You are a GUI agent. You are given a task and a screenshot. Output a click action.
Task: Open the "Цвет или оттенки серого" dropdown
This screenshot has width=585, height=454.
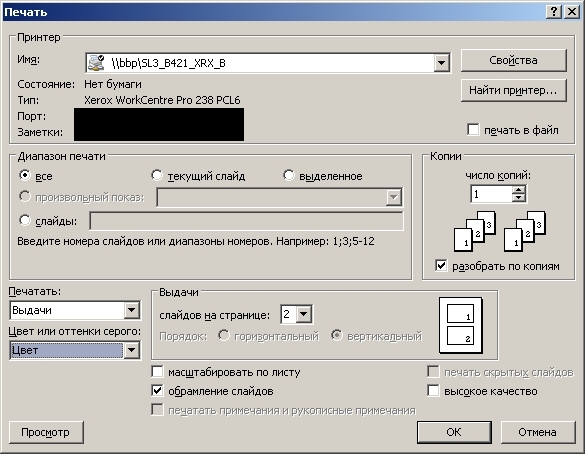(x=132, y=350)
